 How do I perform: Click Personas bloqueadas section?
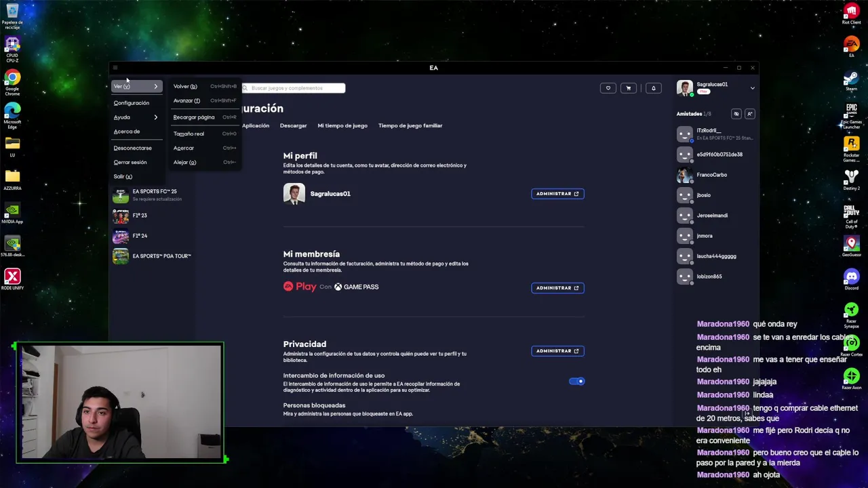click(x=314, y=405)
